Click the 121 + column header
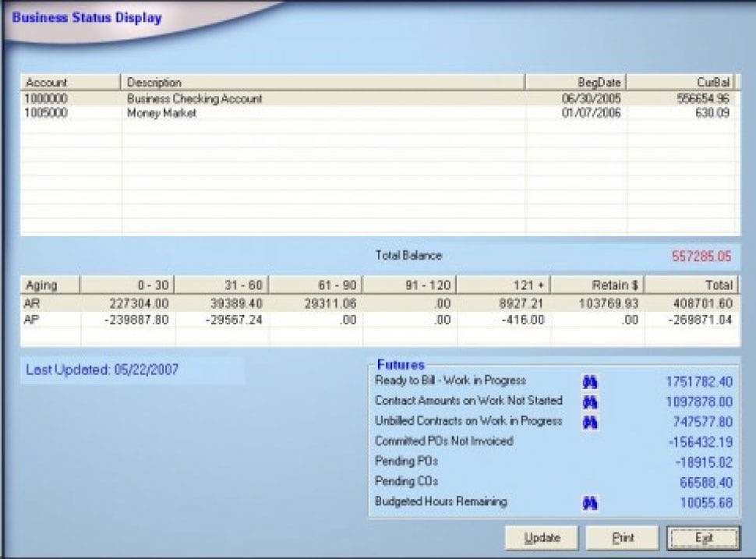756x559 pixels. tap(503, 285)
